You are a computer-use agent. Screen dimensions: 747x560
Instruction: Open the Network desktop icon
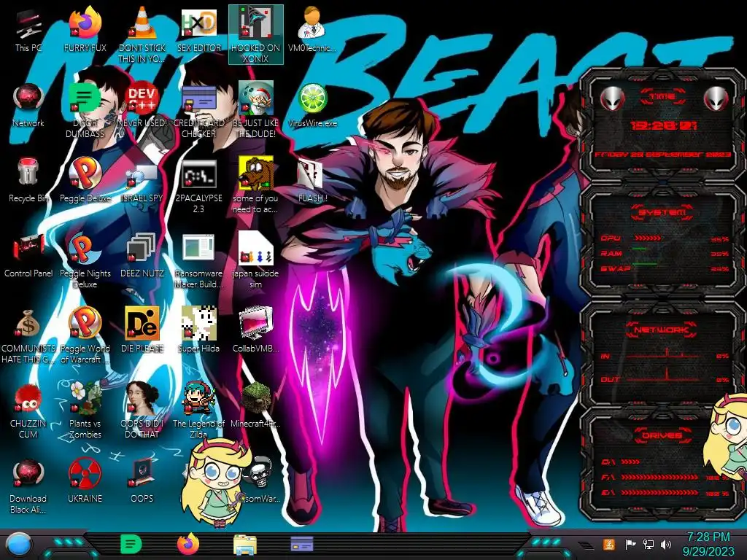click(28, 106)
